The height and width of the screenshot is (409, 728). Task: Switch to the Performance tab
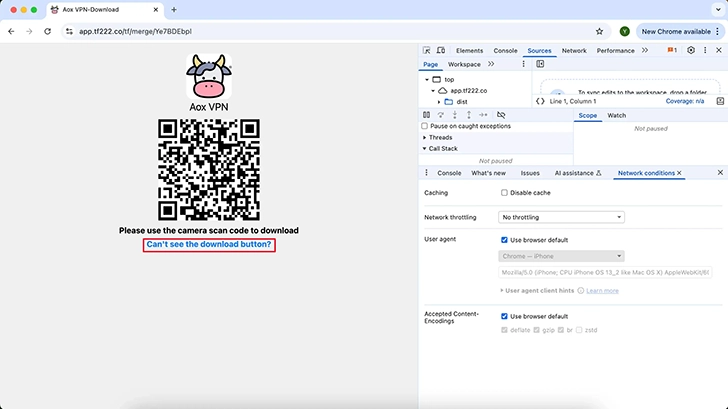(615, 51)
